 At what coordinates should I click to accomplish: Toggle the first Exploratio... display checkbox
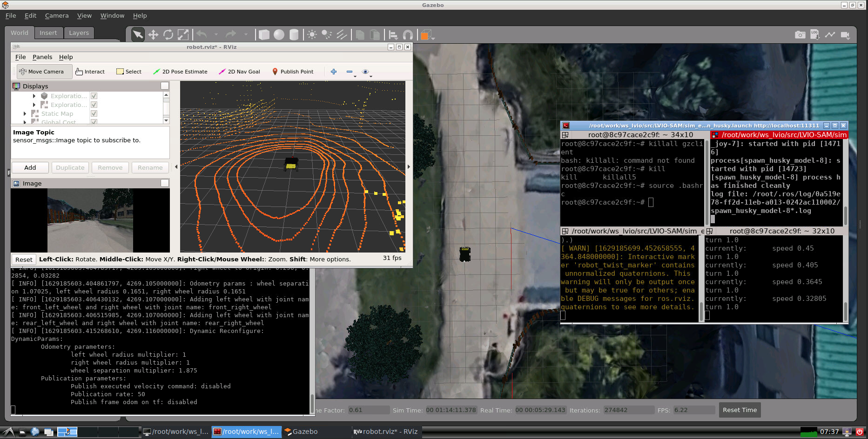[94, 96]
